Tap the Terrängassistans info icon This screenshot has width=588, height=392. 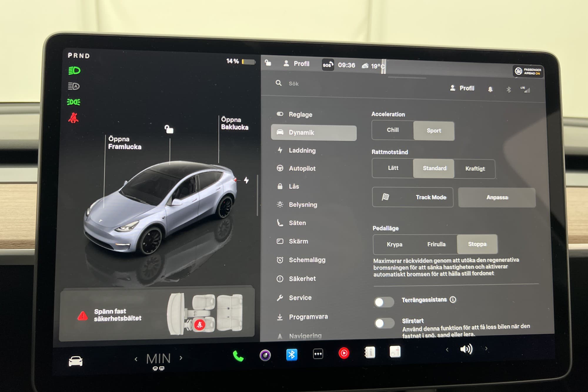pos(453,299)
